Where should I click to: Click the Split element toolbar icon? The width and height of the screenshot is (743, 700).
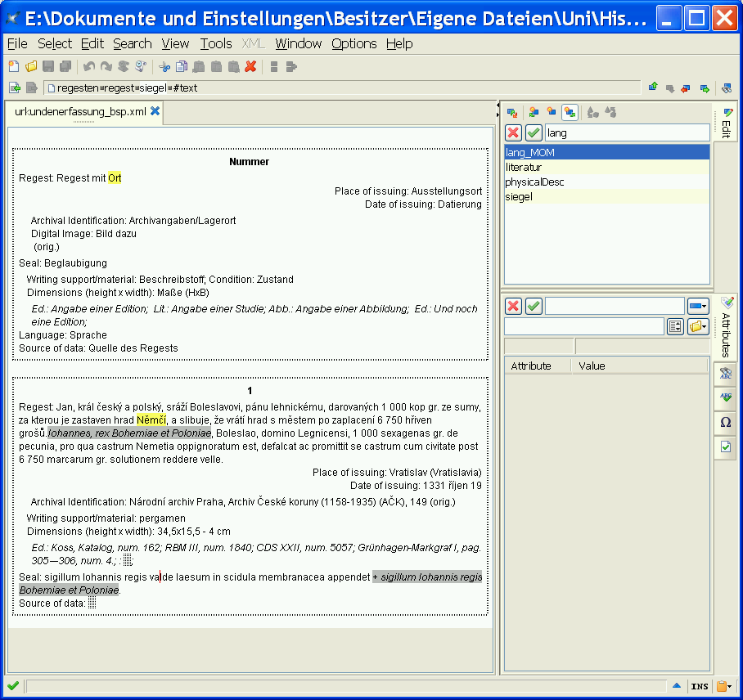pos(274,67)
